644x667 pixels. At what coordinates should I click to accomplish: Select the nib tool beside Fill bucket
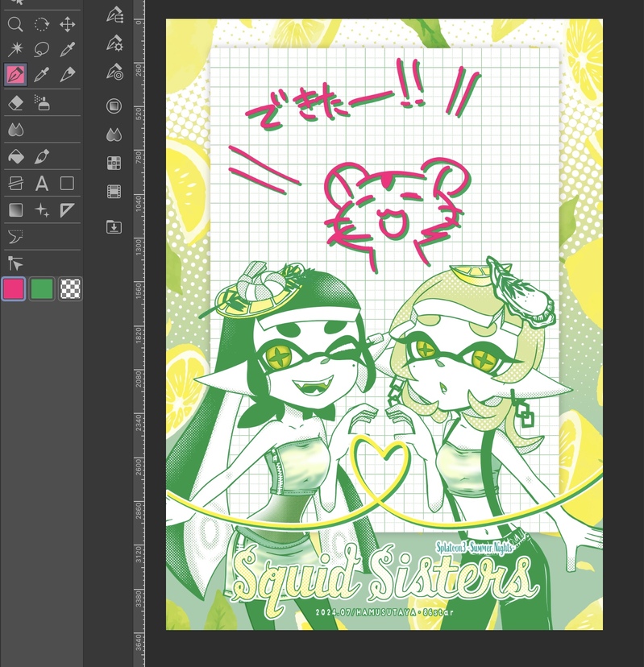[41, 156]
